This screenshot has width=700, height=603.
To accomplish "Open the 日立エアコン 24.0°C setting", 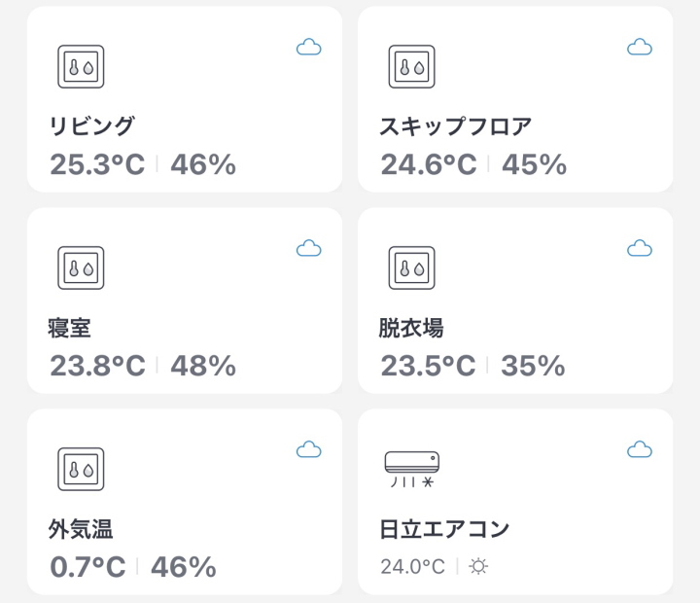I will point(412,566).
